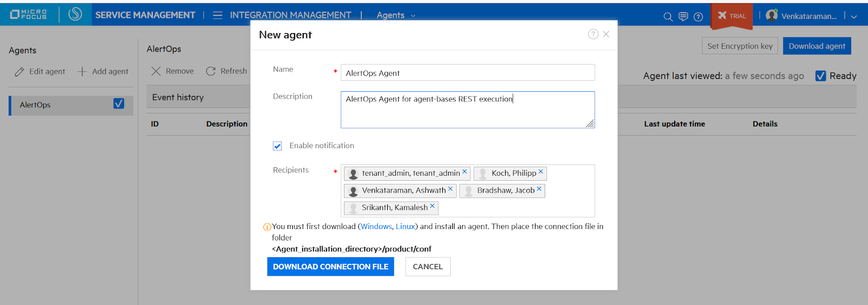This screenshot has height=305, width=868.
Task: Open the user account dropdown arrow
Action: pyautogui.click(x=854, y=17)
